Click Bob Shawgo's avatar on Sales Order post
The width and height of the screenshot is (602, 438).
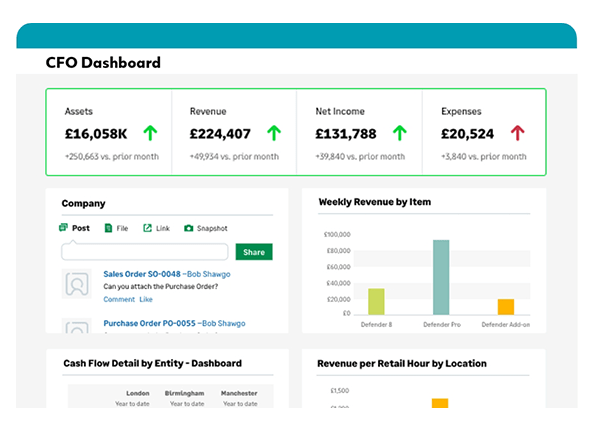click(x=77, y=284)
